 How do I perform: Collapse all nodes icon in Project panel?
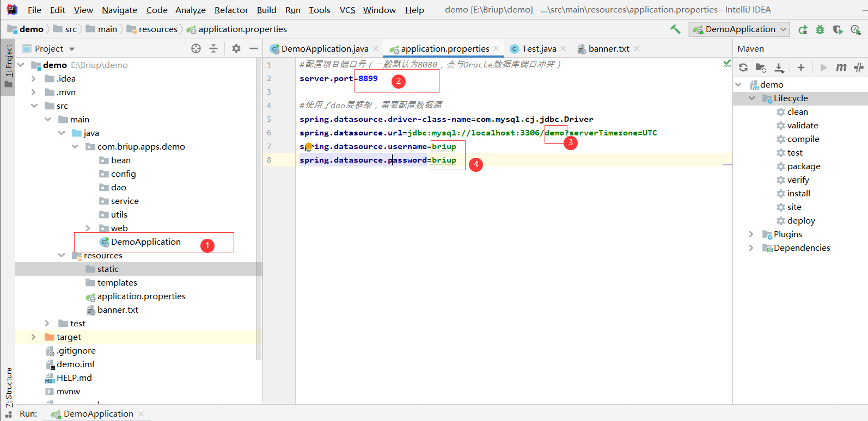tap(213, 48)
